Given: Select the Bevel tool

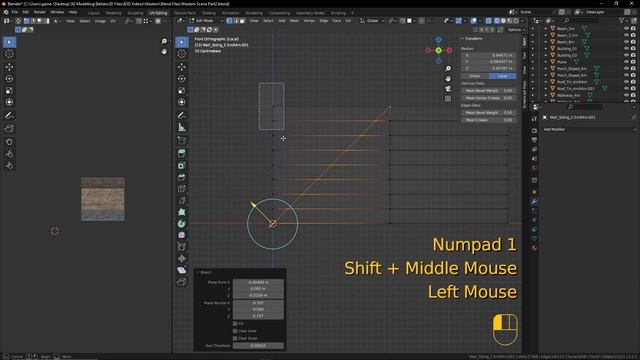Looking at the screenshot, I should [182, 177].
